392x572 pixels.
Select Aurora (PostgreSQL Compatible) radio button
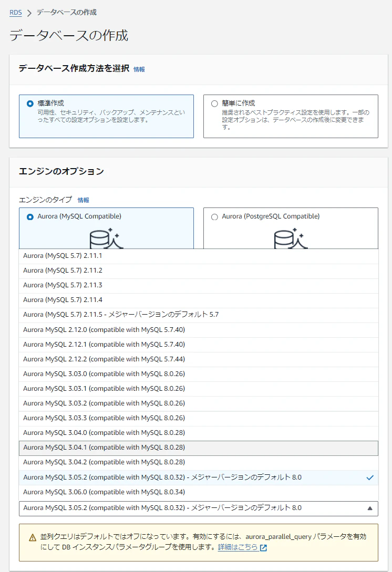[214, 217]
